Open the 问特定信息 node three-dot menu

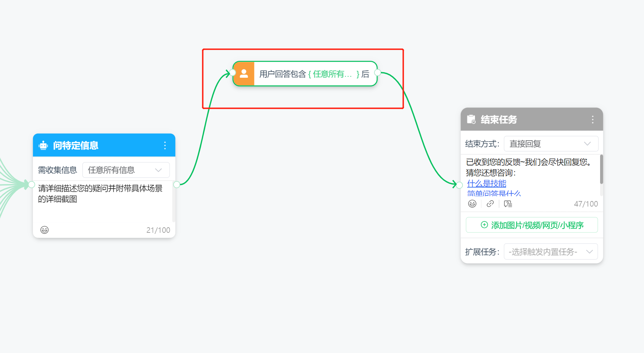point(165,145)
